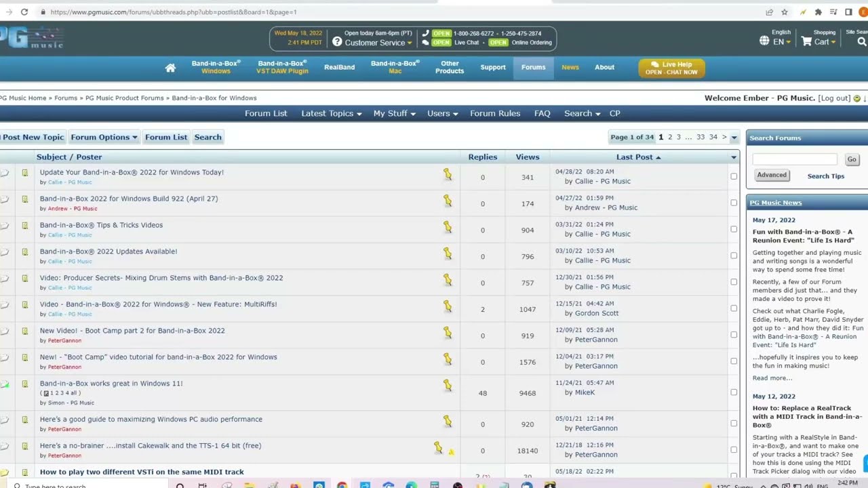Go to the Support menu item

(x=493, y=67)
